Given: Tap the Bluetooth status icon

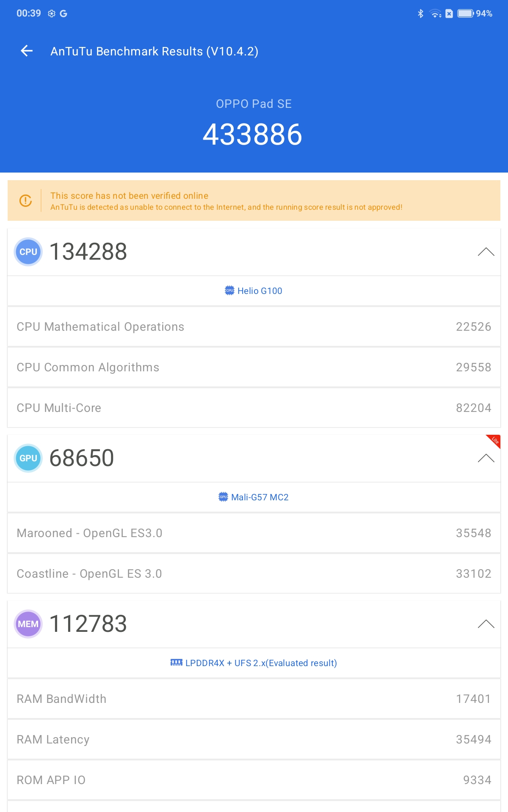Looking at the screenshot, I should (x=420, y=14).
